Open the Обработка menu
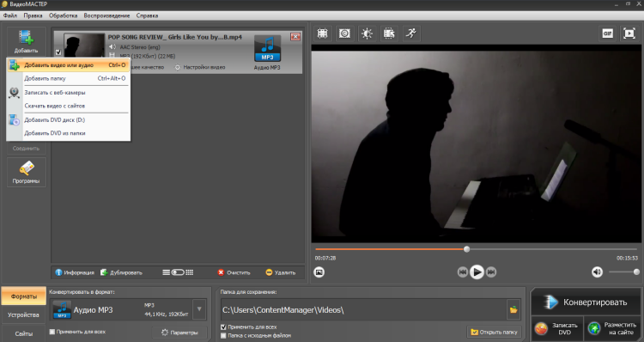 (x=63, y=15)
